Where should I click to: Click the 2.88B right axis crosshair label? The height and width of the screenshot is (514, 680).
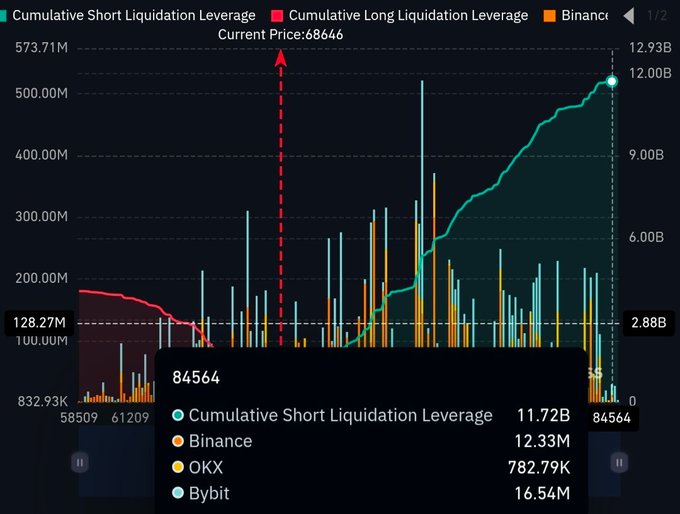point(647,323)
